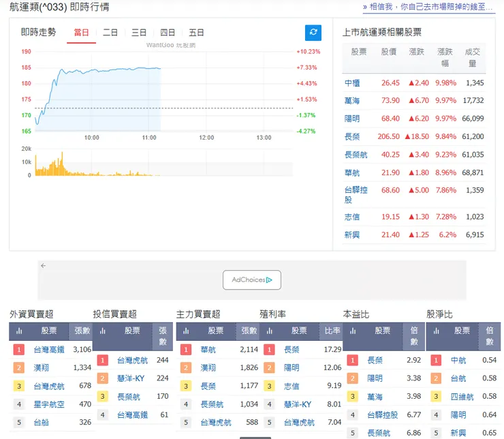Click 股票 column header in 股淨比 table
504x439 pixels.
[x=462, y=331]
